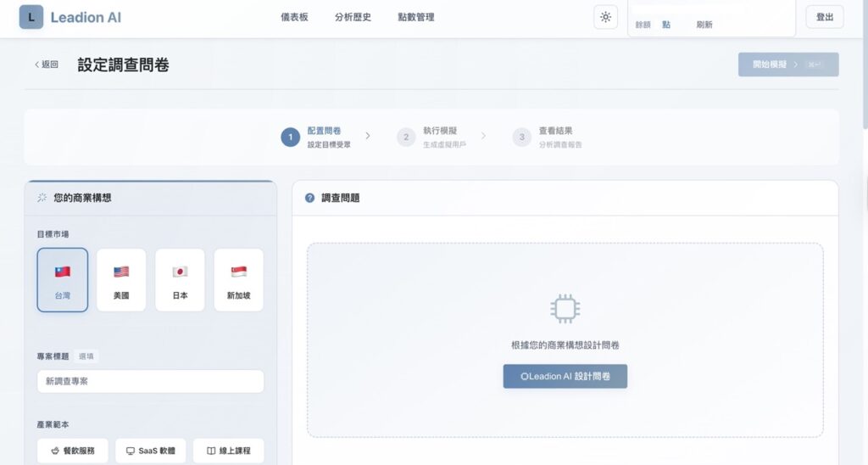
Task: Click chevron after 執行模擬 step
Action: click(x=483, y=136)
